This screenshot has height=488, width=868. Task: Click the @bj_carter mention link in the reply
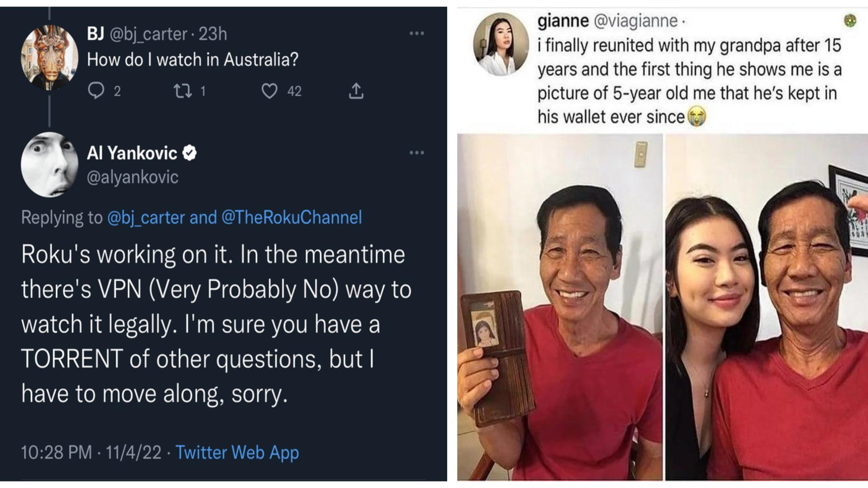click(146, 218)
